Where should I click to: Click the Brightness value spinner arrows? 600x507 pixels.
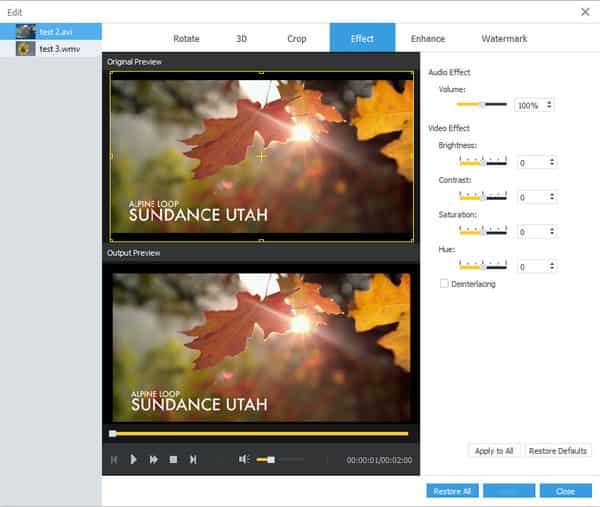tap(552, 162)
